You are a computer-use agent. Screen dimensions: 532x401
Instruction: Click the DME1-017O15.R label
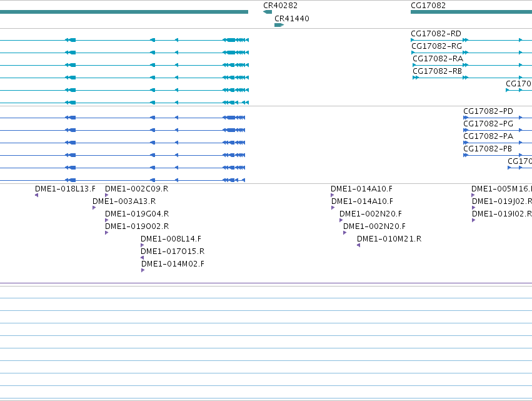click(x=173, y=251)
